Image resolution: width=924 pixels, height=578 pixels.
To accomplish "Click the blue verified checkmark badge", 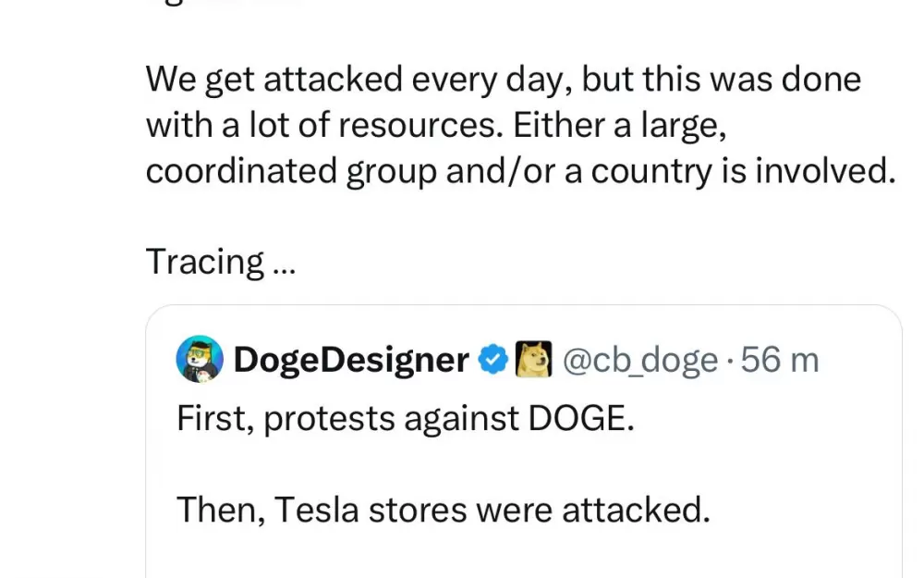I will (x=492, y=360).
